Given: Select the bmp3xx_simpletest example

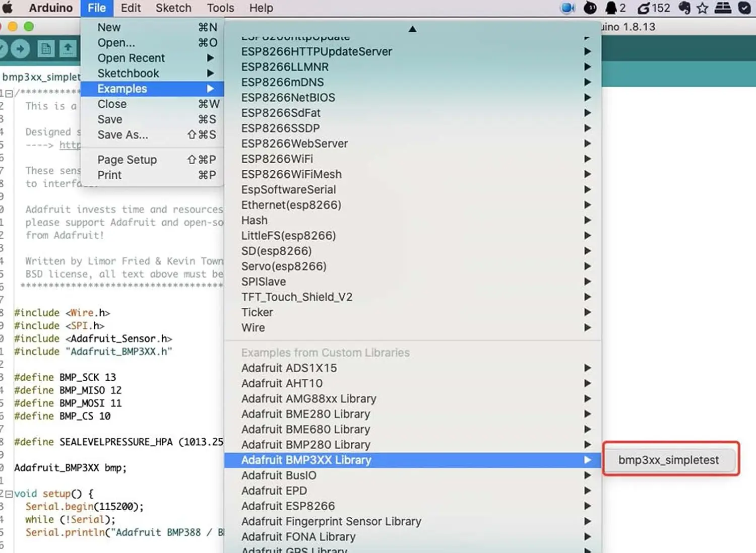Looking at the screenshot, I should (x=669, y=460).
